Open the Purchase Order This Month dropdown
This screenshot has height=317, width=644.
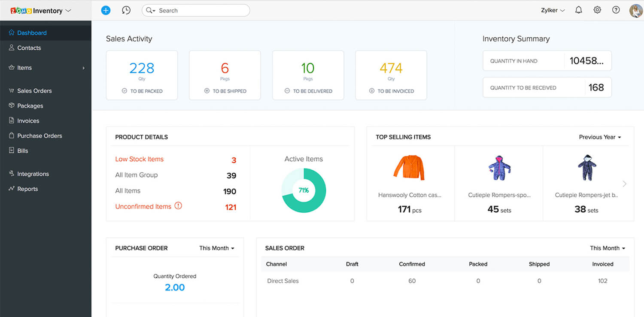217,248
